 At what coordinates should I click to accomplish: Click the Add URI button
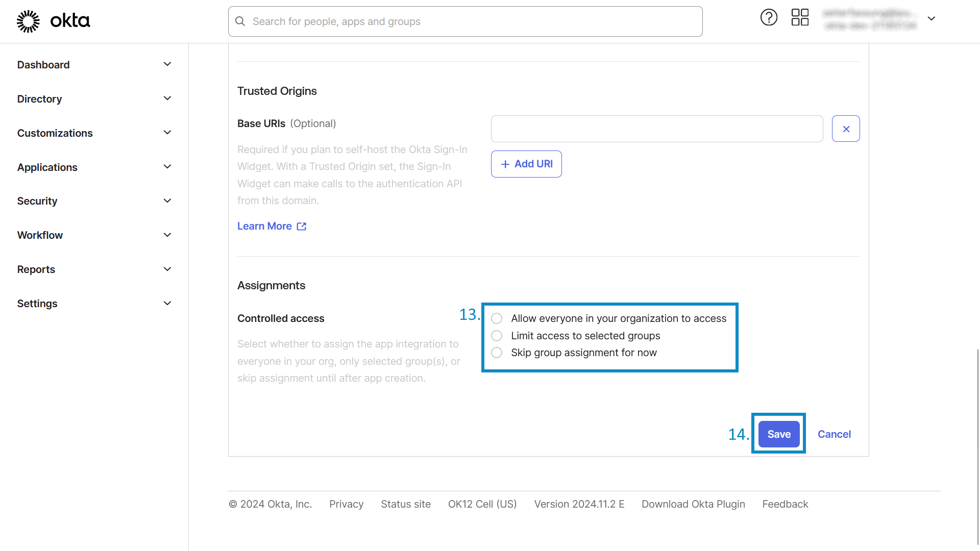point(526,164)
